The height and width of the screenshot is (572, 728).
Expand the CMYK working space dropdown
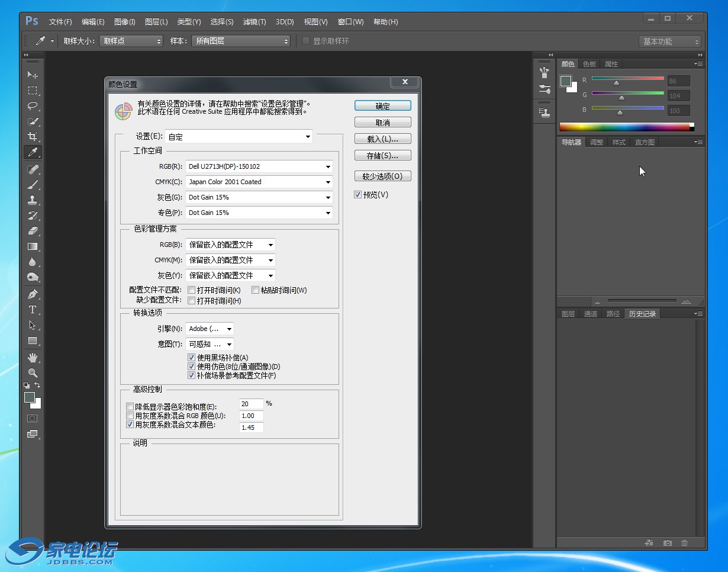[259, 182]
